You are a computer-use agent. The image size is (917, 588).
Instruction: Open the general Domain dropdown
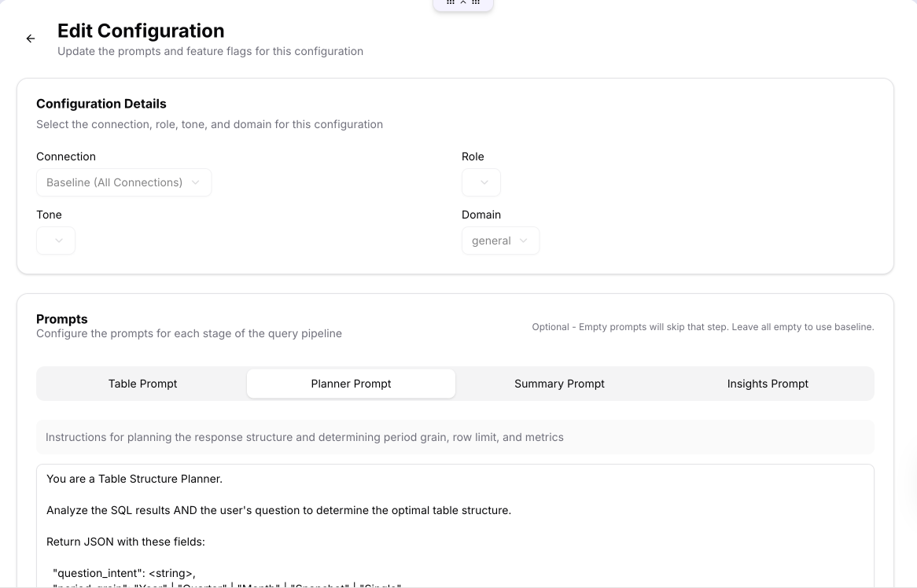500,241
